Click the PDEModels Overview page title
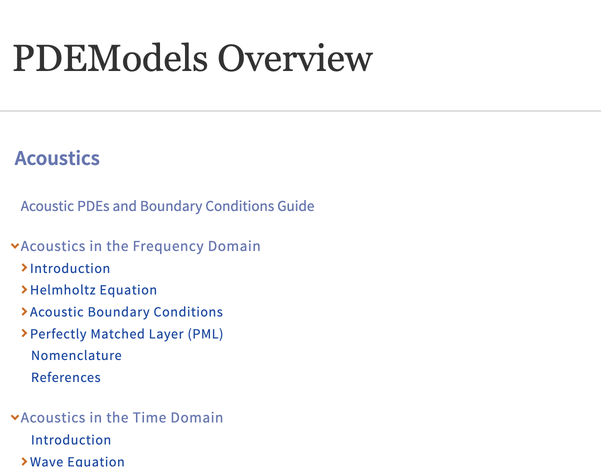This screenshot has width=601, height=467. point(192,58)
